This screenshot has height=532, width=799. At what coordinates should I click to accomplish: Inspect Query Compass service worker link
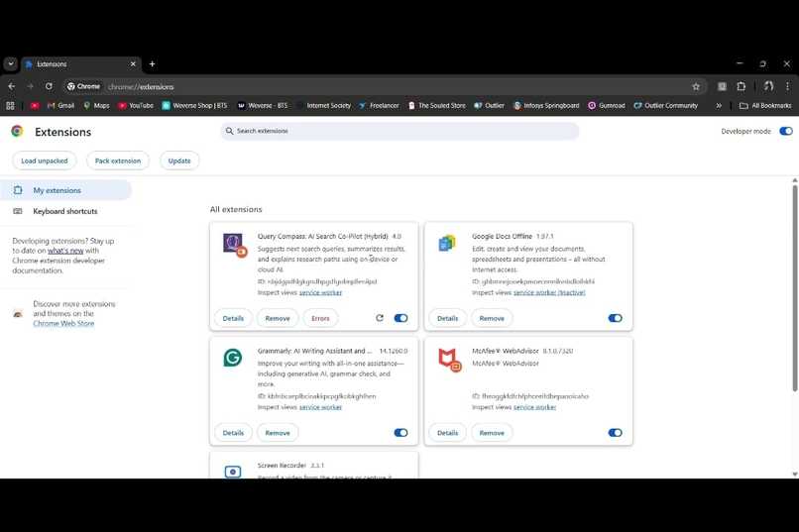(320, 292)
